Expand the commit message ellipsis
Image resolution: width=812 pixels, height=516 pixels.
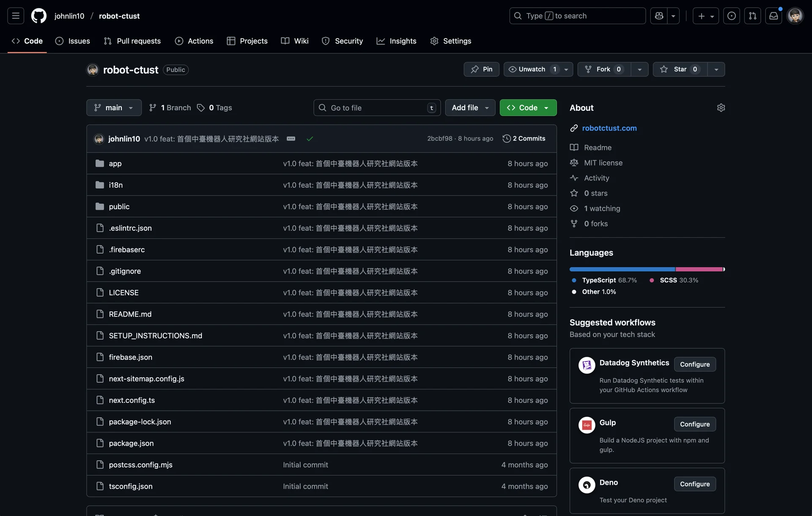pos(291,139)
